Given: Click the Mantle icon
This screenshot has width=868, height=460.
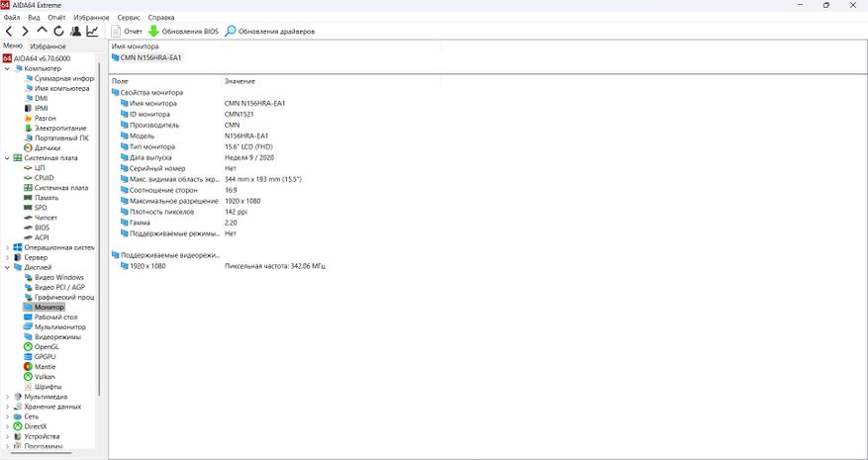Looking at the screenshot, I should tap(29, 366).
